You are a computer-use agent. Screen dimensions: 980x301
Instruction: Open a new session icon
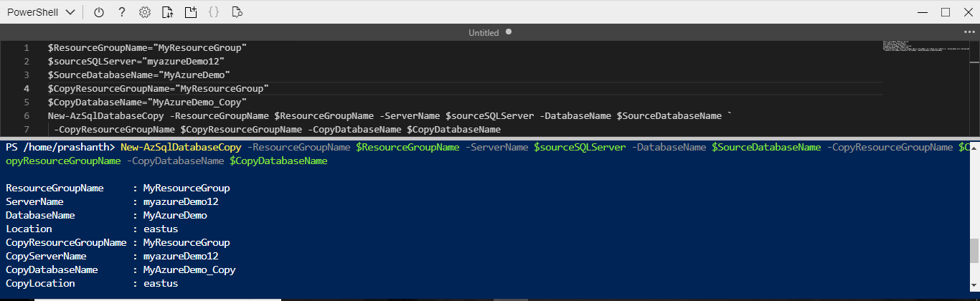(190, 12)
